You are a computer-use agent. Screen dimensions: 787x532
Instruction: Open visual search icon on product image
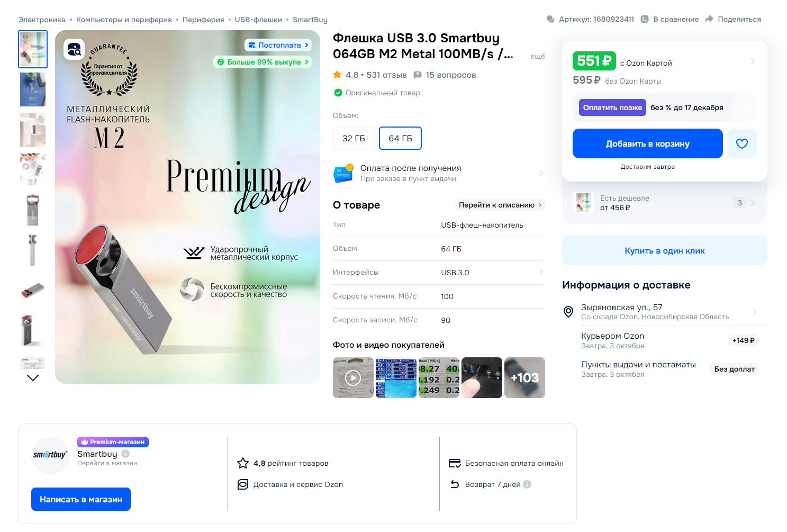(74, 49)
